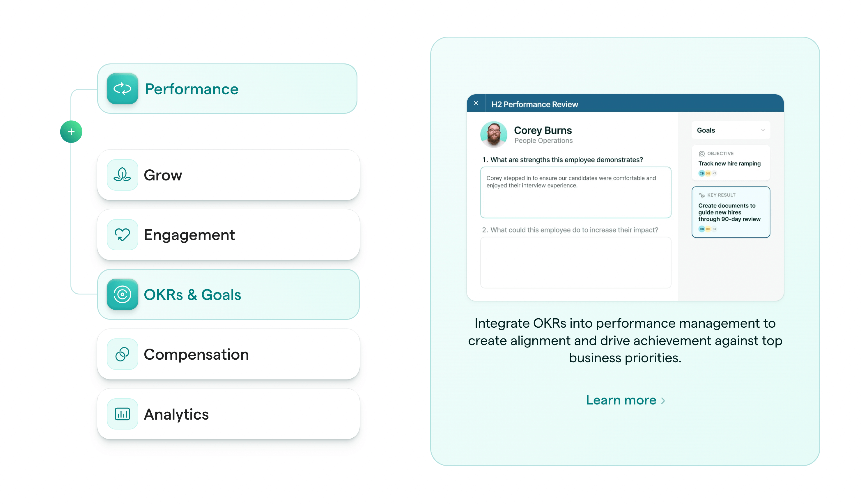Click the Compensation overlapping circles icon
The image size is (861, 504).
(x=122, y=354)
